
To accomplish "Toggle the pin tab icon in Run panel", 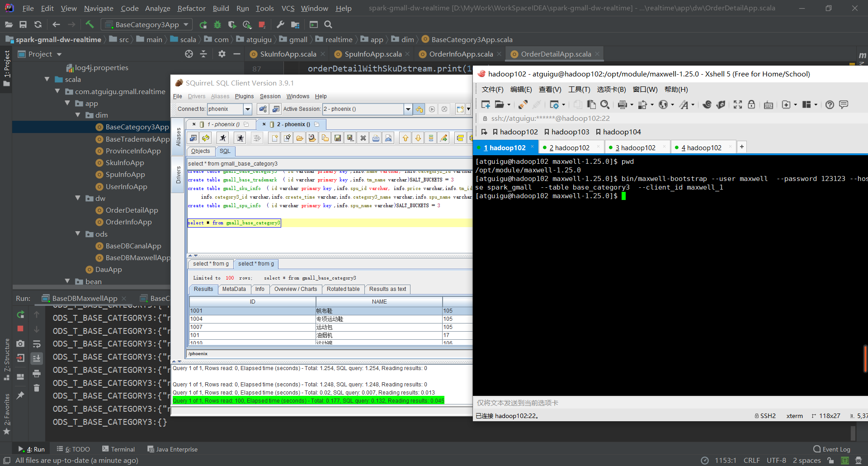I will click(20, 395).
